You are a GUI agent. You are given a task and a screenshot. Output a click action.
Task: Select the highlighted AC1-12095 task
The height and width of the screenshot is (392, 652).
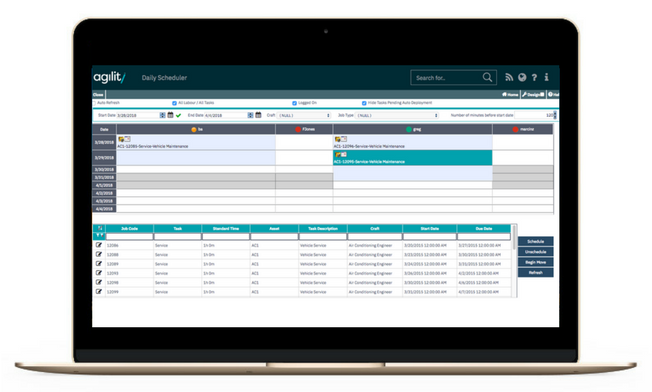coord(412,158)
